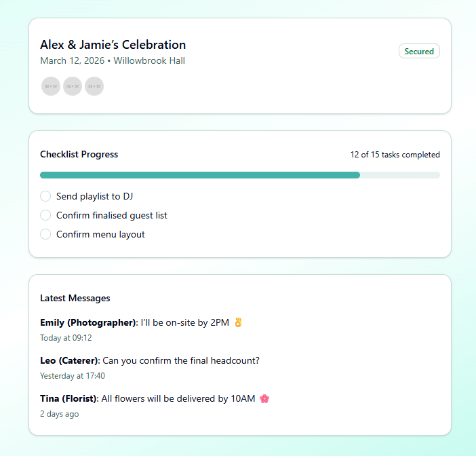Click the hand emoji in Emily's message

tap(238, 322)
